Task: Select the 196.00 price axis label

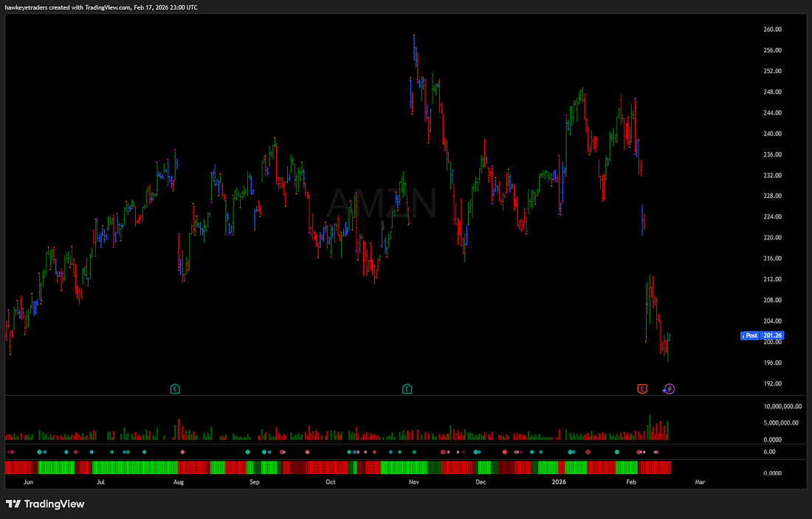Action: (772, 362)
